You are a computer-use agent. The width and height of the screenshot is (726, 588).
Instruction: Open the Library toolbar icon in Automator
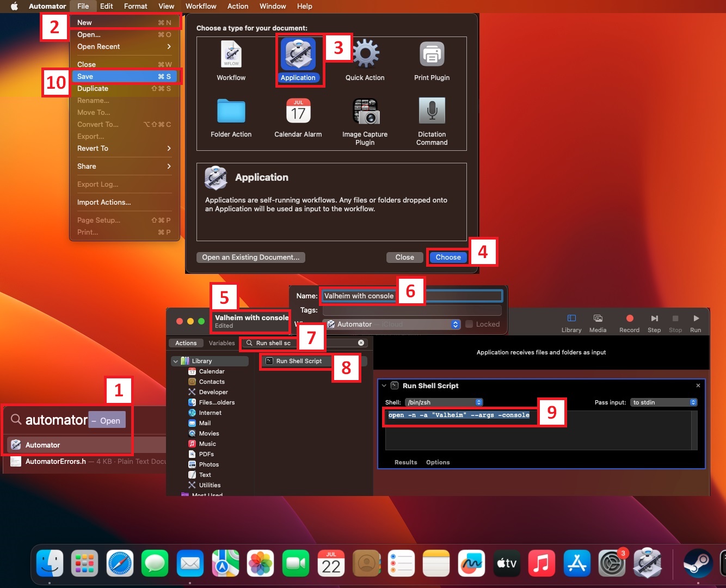(571, 318)
